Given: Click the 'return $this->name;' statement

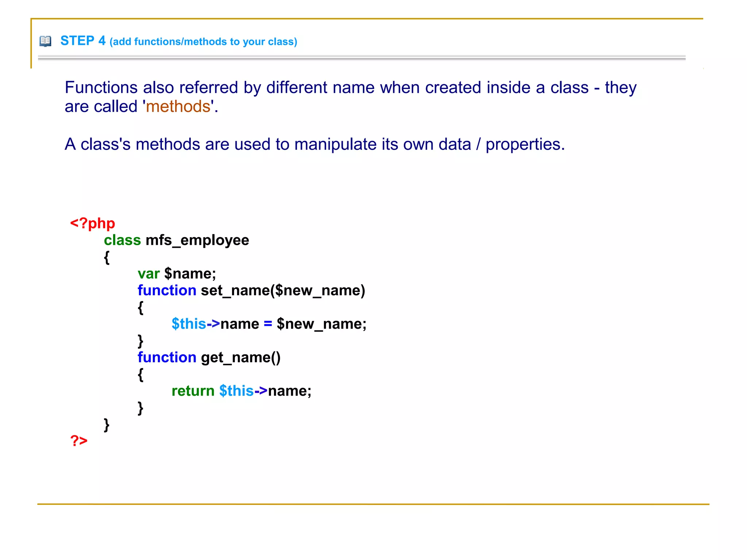Looking at the screenshot, I should (241, 391).
